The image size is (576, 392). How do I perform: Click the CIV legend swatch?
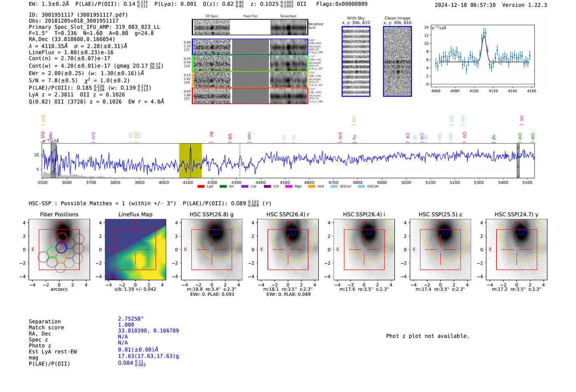(x=245, y=186)
